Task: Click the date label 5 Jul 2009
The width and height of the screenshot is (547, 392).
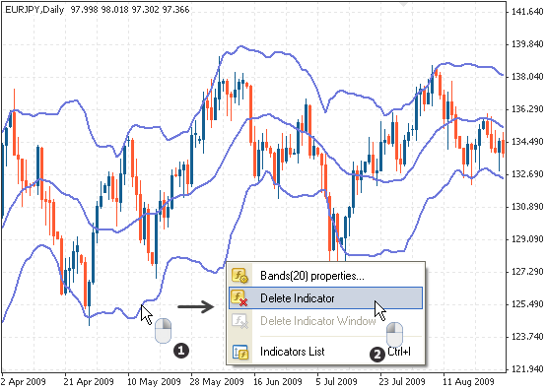Action: tap(337, 382)
